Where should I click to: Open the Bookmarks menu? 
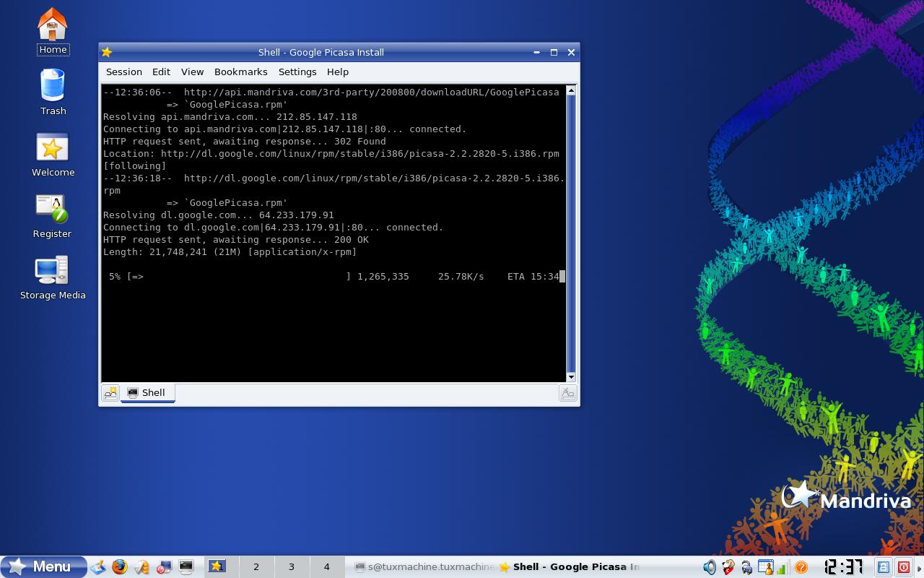[x=241, y=72]
